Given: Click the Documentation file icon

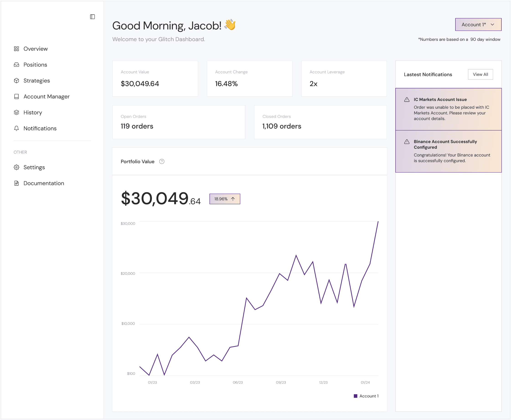Looking at the screenshot, I should point(16,183).
